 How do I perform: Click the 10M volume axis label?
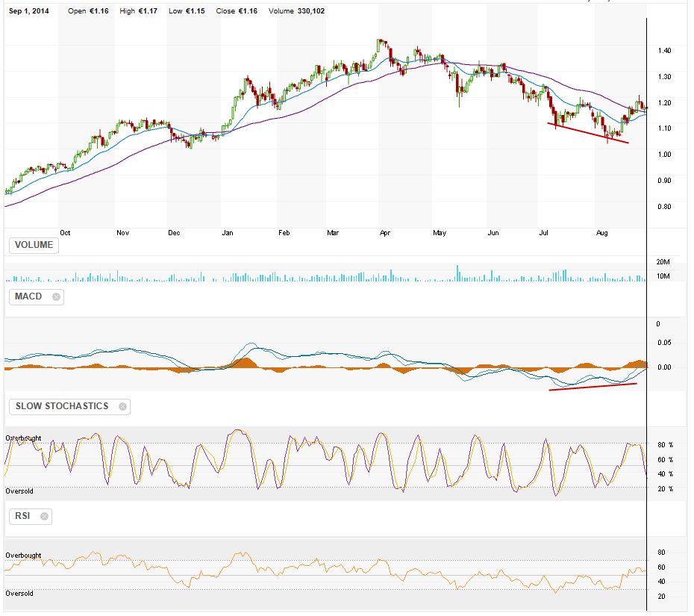click(x=663, y=276)
